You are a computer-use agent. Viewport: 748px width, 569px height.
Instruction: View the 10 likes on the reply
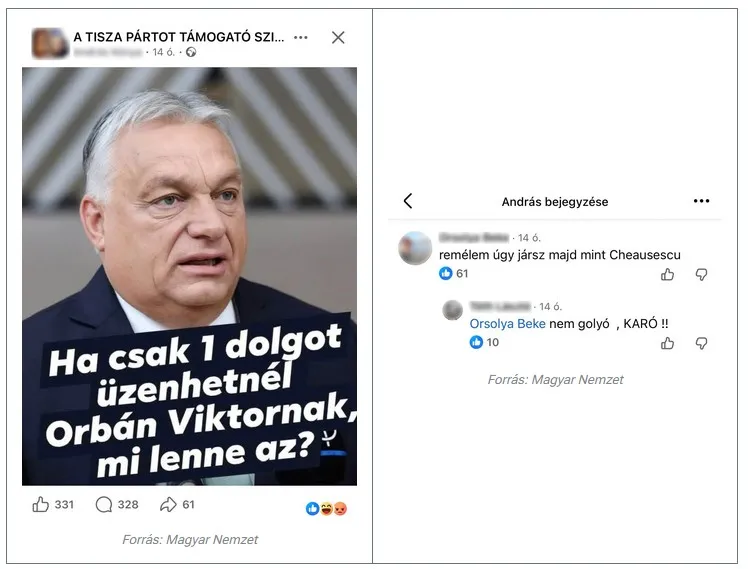click(484, 342)
